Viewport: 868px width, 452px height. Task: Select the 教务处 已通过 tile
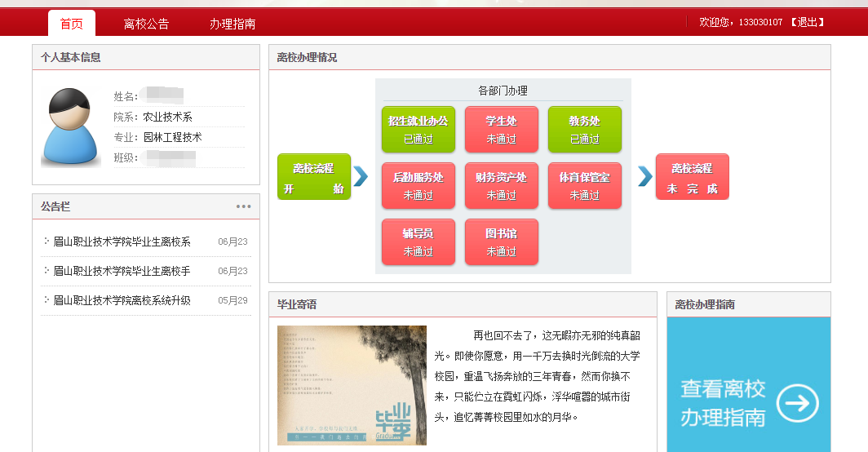tap(584, 129)
